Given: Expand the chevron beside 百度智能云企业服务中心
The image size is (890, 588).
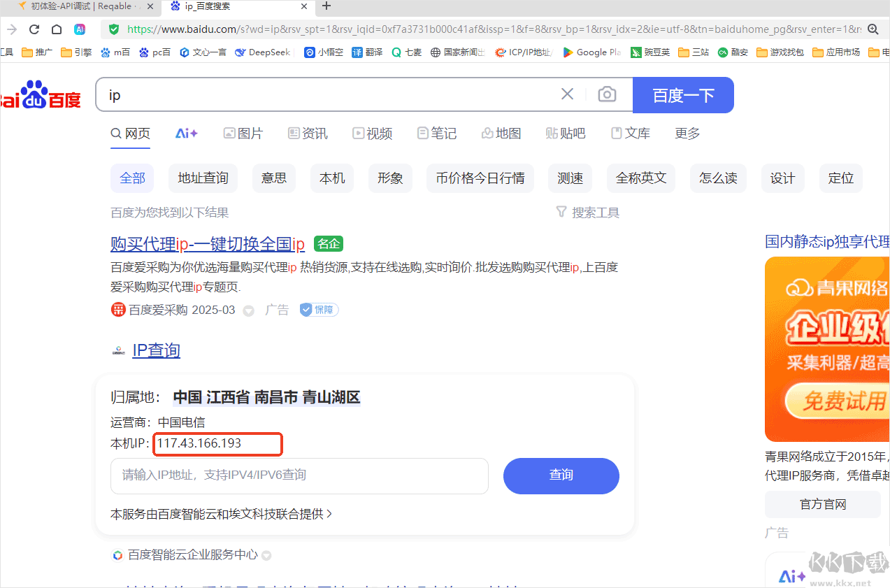Looking at the screenshot, I should (266, 554).
